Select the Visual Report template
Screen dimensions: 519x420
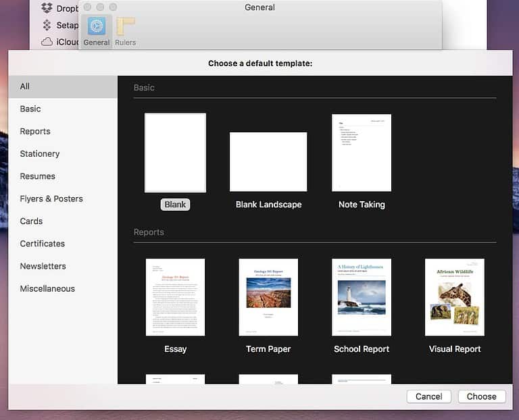tap(455, 297)
